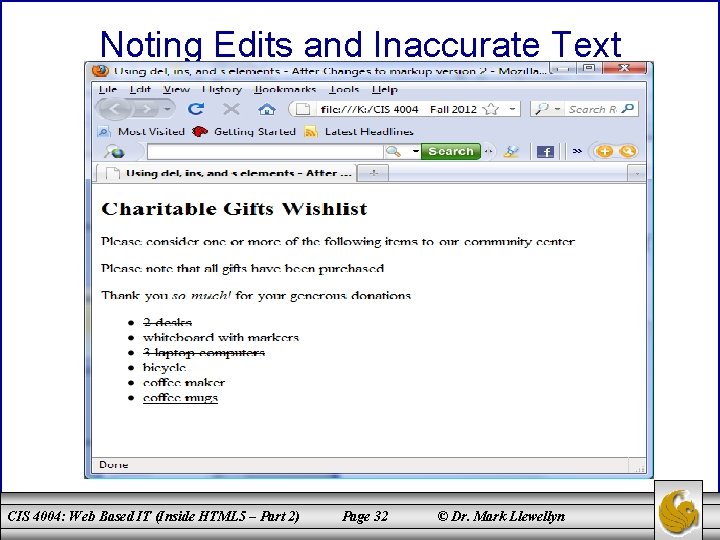Screen dimensions: 720x540
Task: Open the Facebook toolbar button
Action: pos(545,152)
